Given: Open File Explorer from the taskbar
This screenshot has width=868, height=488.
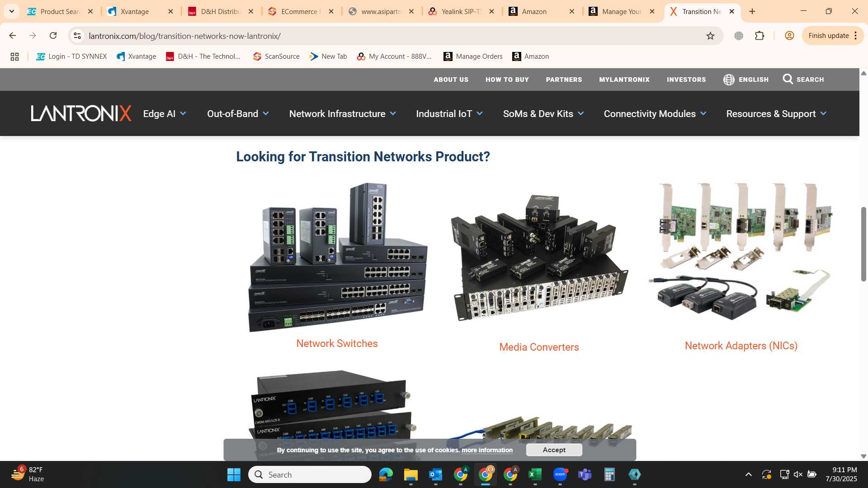Looking at the screenshot, I should point(410,474).
